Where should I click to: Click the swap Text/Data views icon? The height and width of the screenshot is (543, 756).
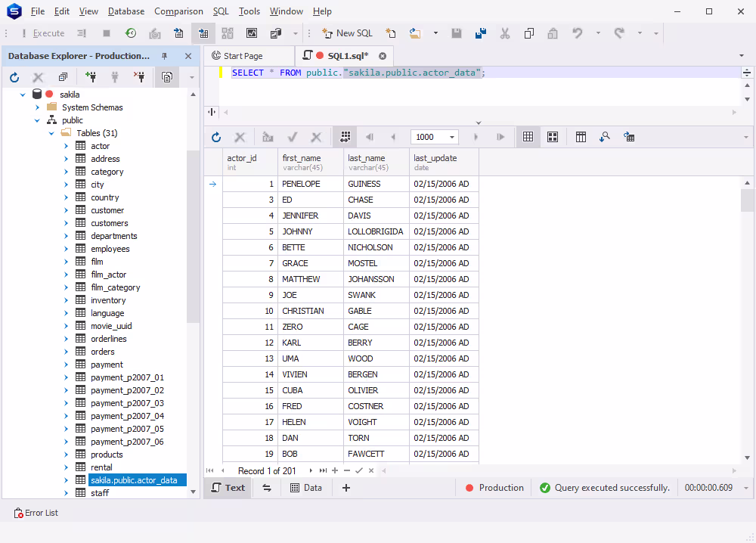click(x=267, y=488)
